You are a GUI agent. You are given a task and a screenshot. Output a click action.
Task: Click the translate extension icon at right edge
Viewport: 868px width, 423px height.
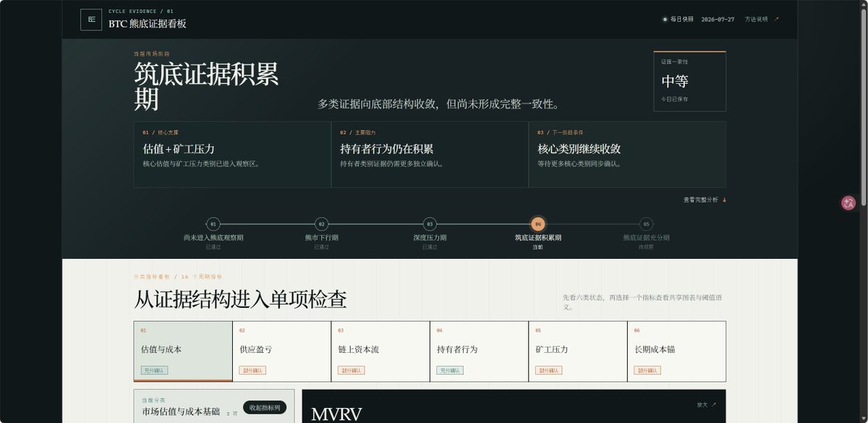click(x=848, y=203)
